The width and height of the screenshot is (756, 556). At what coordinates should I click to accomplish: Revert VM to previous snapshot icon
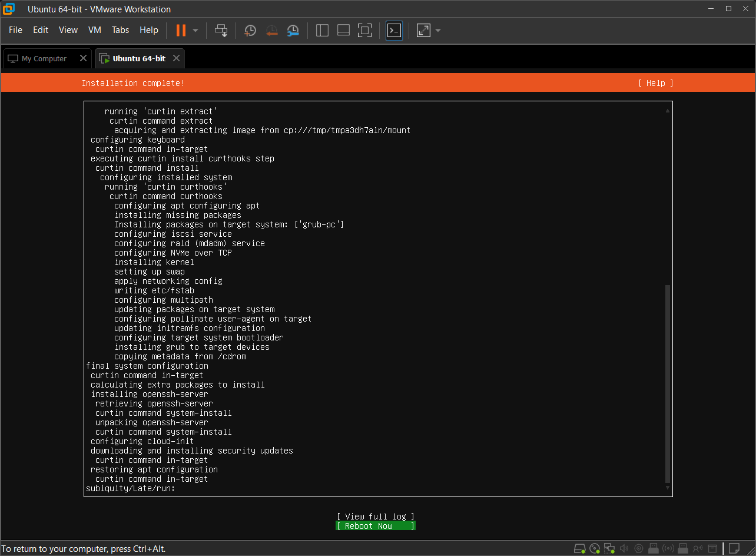coord(271,31)
